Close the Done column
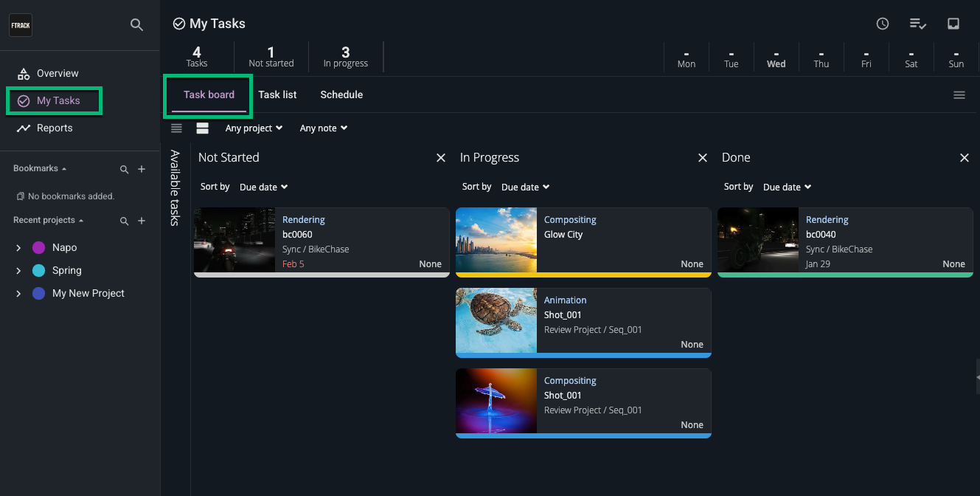 [965, 157]
